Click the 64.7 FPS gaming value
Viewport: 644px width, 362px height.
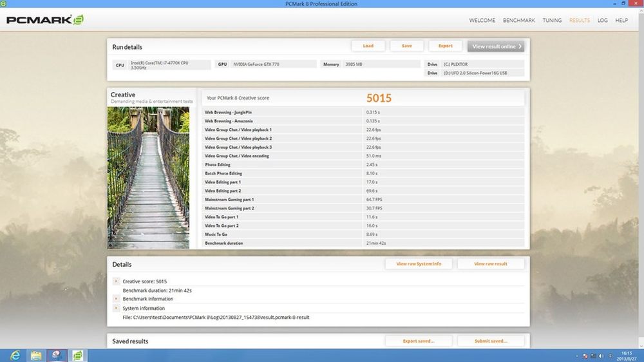374,199
